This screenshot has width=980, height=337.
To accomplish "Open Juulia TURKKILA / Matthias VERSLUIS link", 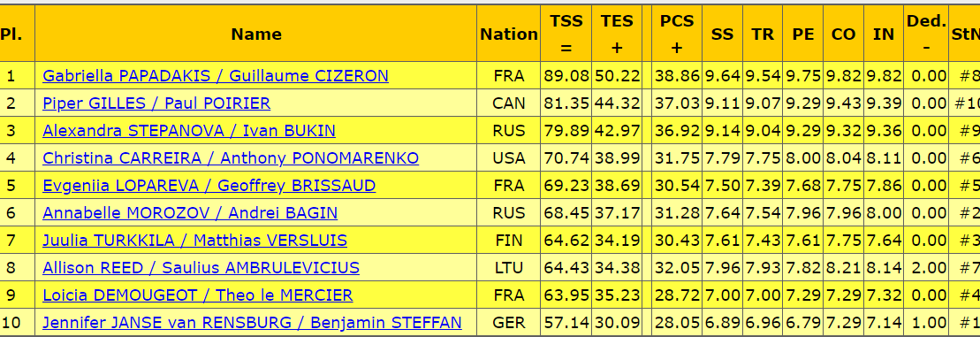I will (x=194, y=241).
